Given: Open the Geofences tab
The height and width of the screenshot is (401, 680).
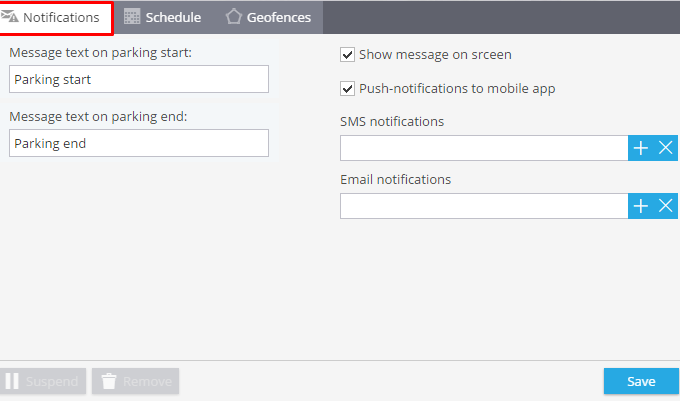Looking at the screenshot, I should (x=268, y=17).
